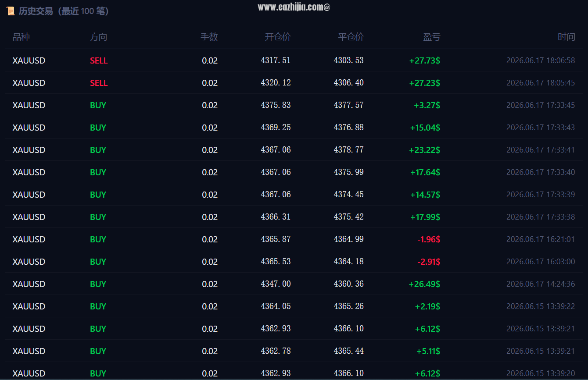Click timestamp 2026.06.17 18:06:58
The image size is (588, 380).
click(541, 60)
